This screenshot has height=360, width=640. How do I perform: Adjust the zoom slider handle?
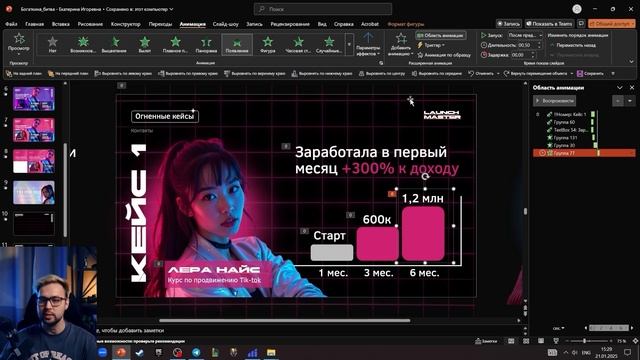tap(584, 341)
